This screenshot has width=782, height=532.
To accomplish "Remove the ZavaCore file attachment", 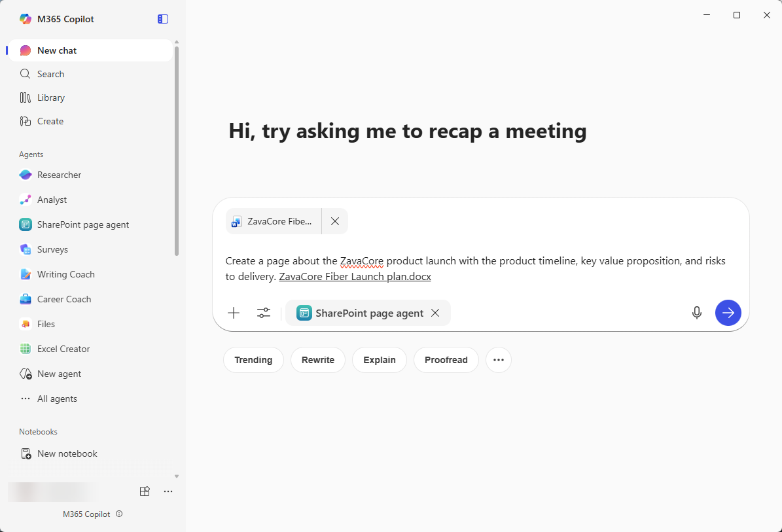I will tap(334, 221).
